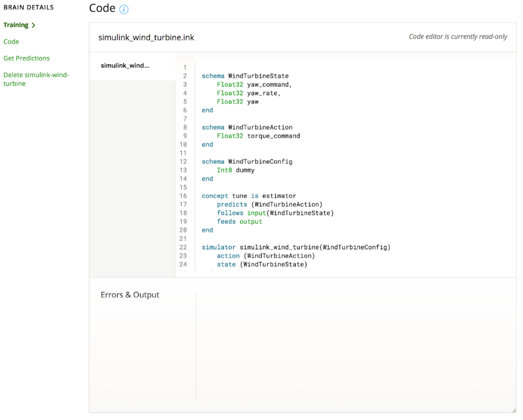Open the Training section in sidebar

tap(16, 25)
